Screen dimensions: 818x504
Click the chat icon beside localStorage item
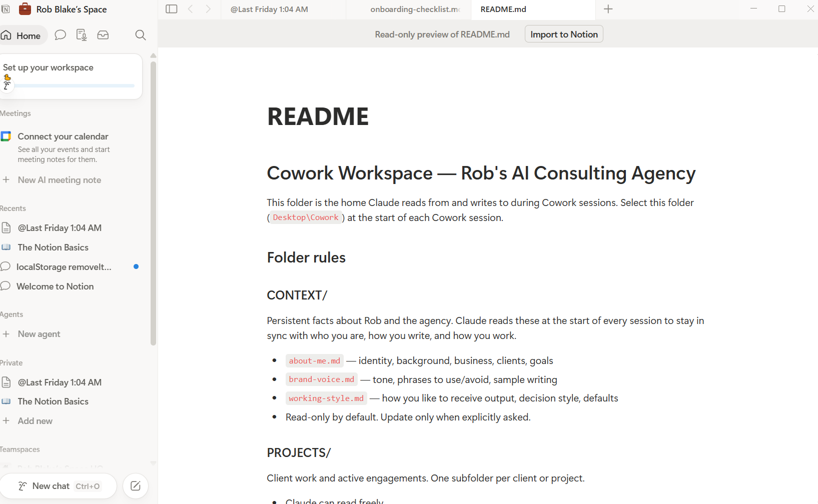click(x=6, y=266)
